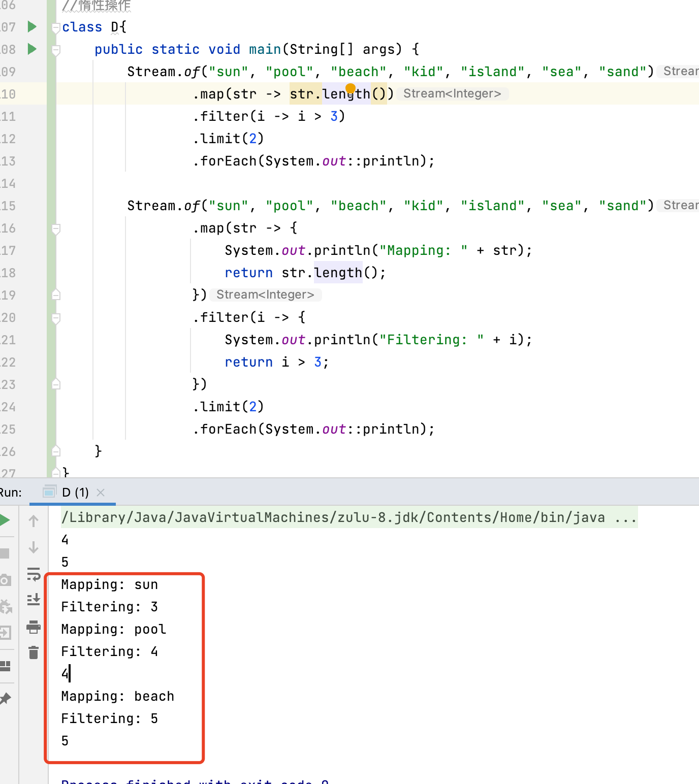Fold the main method block
Image resolution: width=699 pixels, height=784 pixels.
[x=56, y=50]
